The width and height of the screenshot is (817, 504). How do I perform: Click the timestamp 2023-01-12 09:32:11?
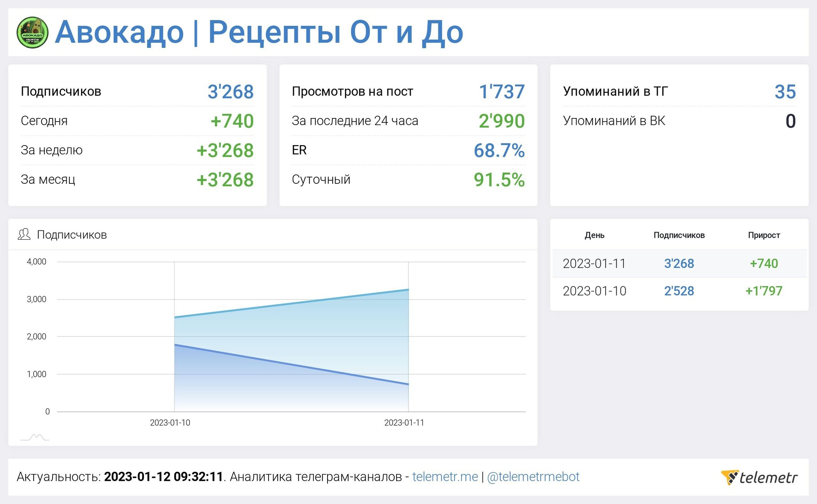(x=163, y=477)
